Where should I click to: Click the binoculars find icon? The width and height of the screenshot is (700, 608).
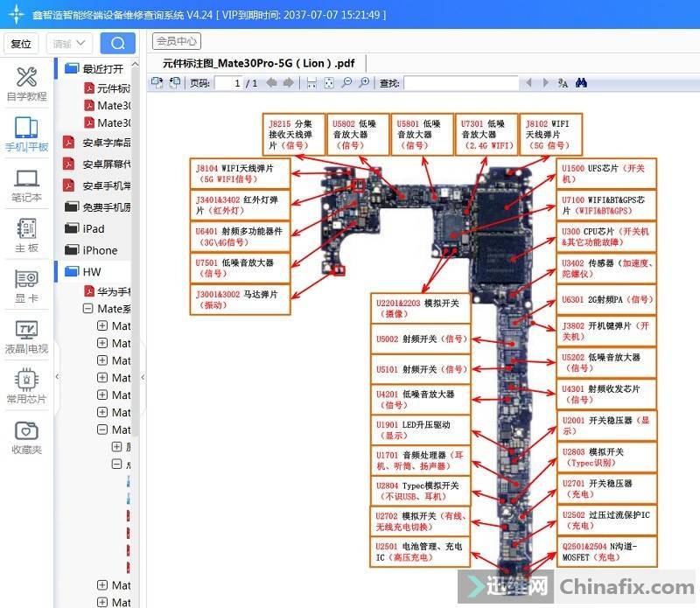pyautogui.click(x=581, y=83)
